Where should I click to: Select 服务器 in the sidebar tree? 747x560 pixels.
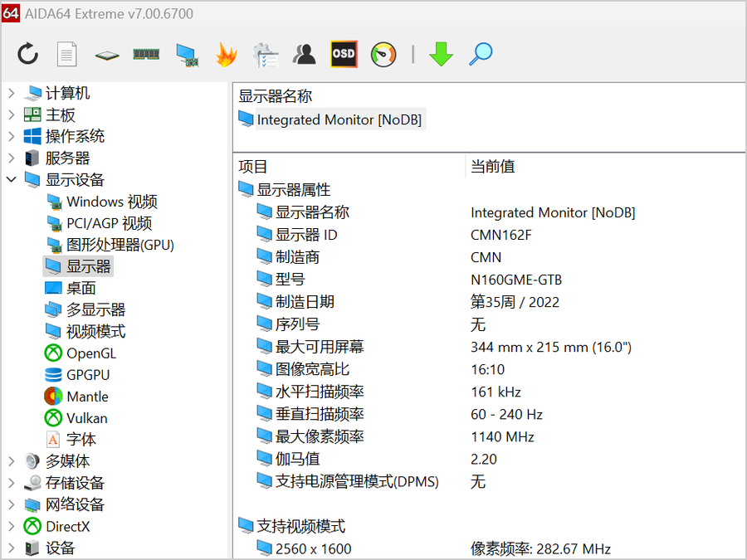coord(67,158)
